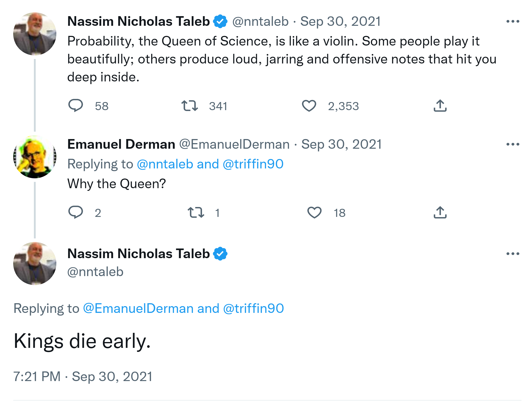Screen dimensions: 532x412
Task: Open the first tweet's Sep 30, 2021 date
Action: tap(340, 21)
